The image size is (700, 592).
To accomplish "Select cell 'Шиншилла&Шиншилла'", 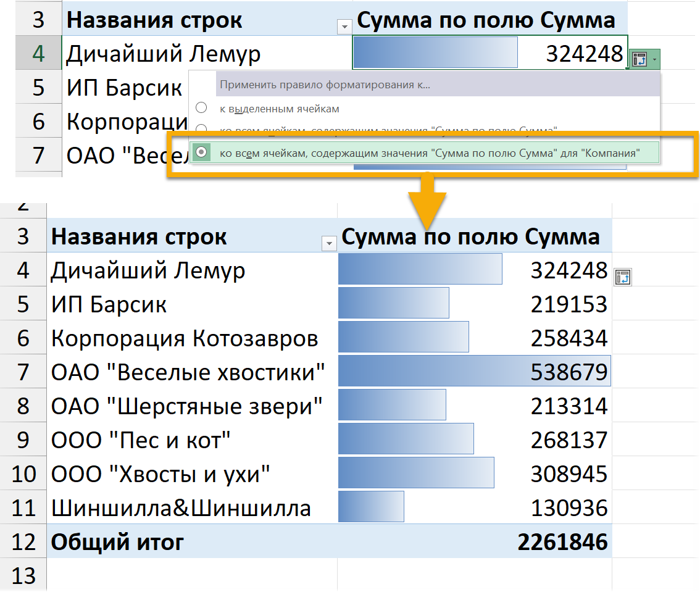I will (192, 507).
